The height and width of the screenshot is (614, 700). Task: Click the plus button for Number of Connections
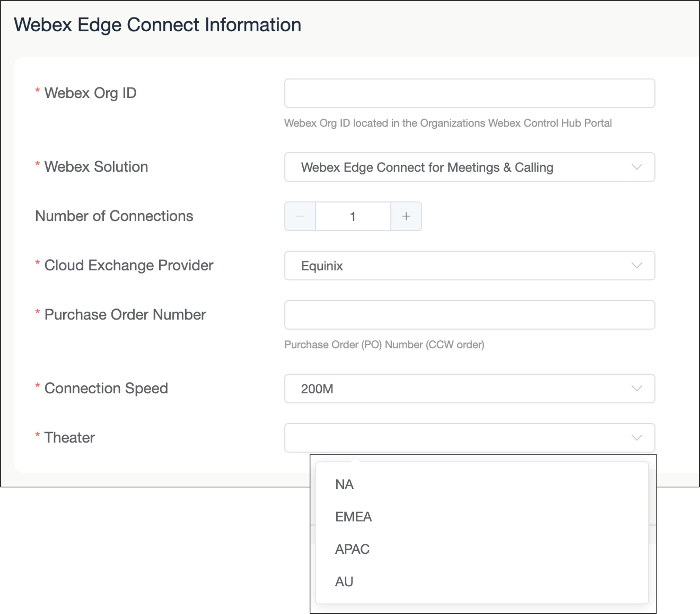click(x=406, y=216)
